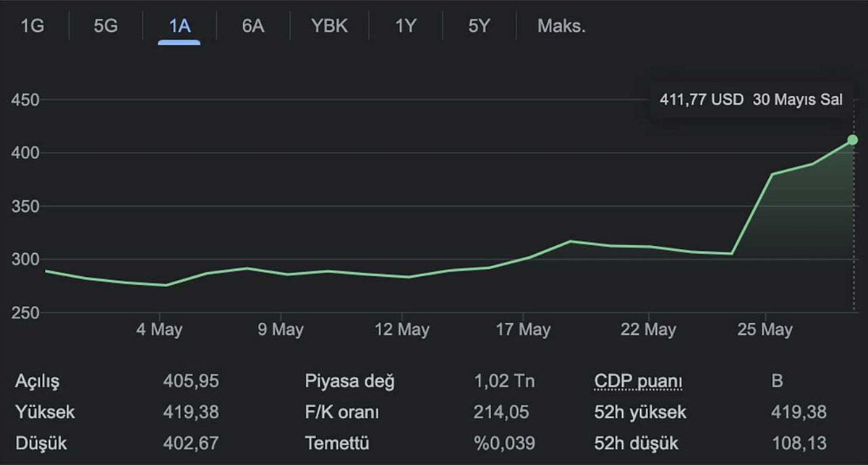The image size is (868, 465).
Task: Select the 1Y time range
Action: (x=405, y=26)
